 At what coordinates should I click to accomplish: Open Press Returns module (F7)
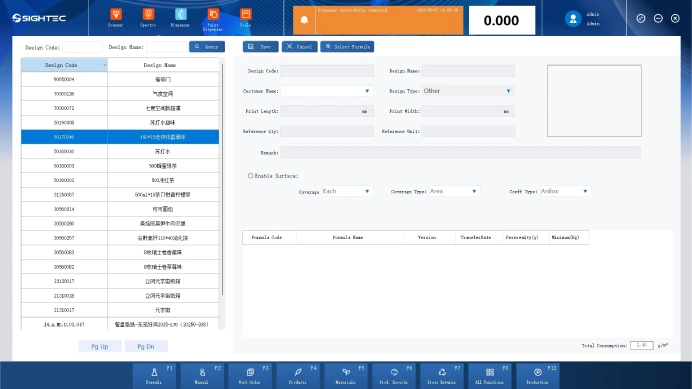(441, 375)
